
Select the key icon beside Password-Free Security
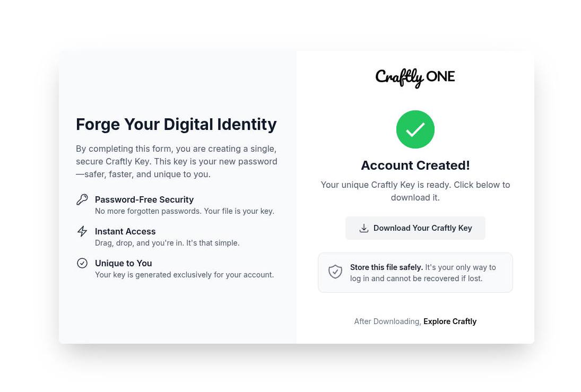(82, 199)
